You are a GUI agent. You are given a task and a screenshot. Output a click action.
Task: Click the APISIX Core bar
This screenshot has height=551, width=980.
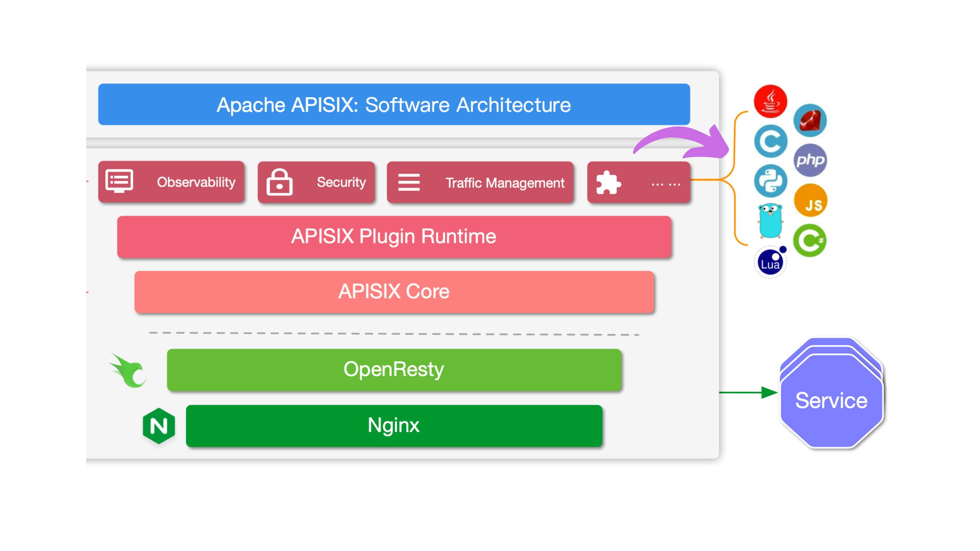click(394, 292)
